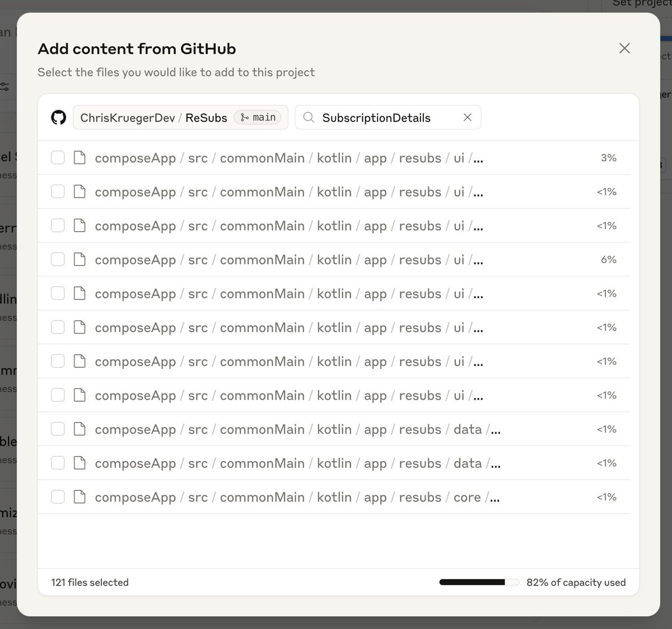Click the 3% capacity value
Image resolution: width=672 pixels, height=629 pixels.
[x=608, y=158]
